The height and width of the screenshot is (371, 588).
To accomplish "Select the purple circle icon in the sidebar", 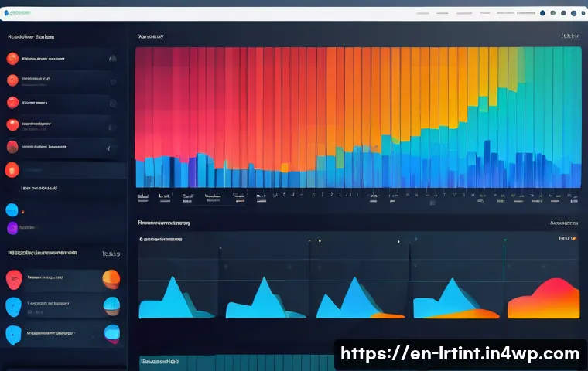I will [x=12, y=228].
